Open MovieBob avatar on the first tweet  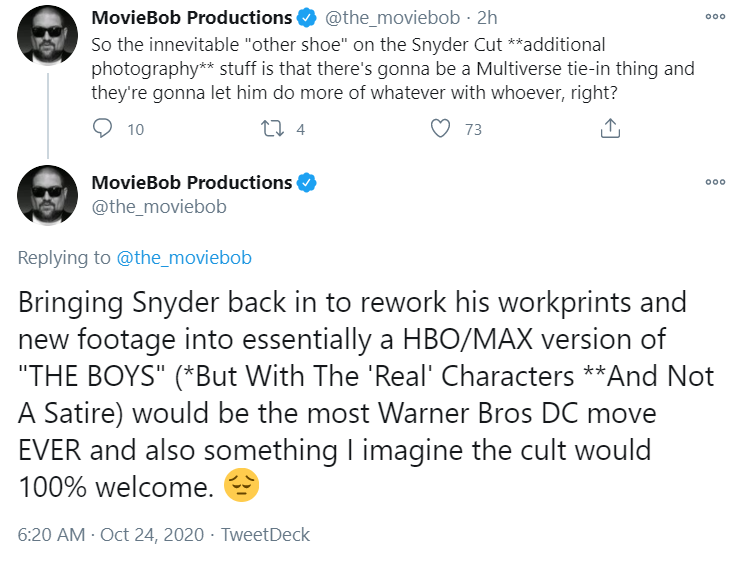tap(47, 35)
